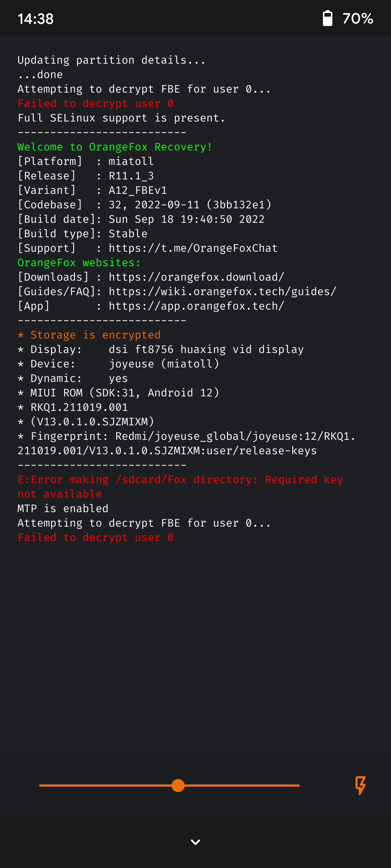Collapse console with the down chevron
This screenshot has width=391, height=868.
pos(195,842)
